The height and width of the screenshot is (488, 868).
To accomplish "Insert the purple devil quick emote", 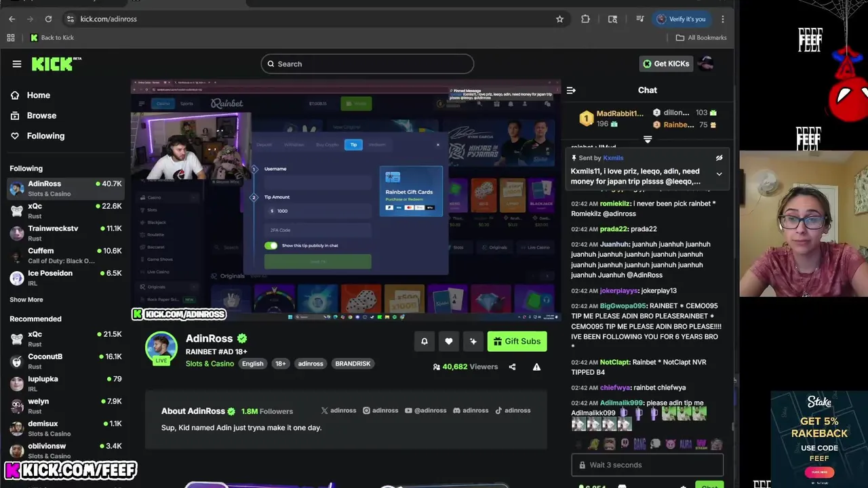I will tap(671, 445).
